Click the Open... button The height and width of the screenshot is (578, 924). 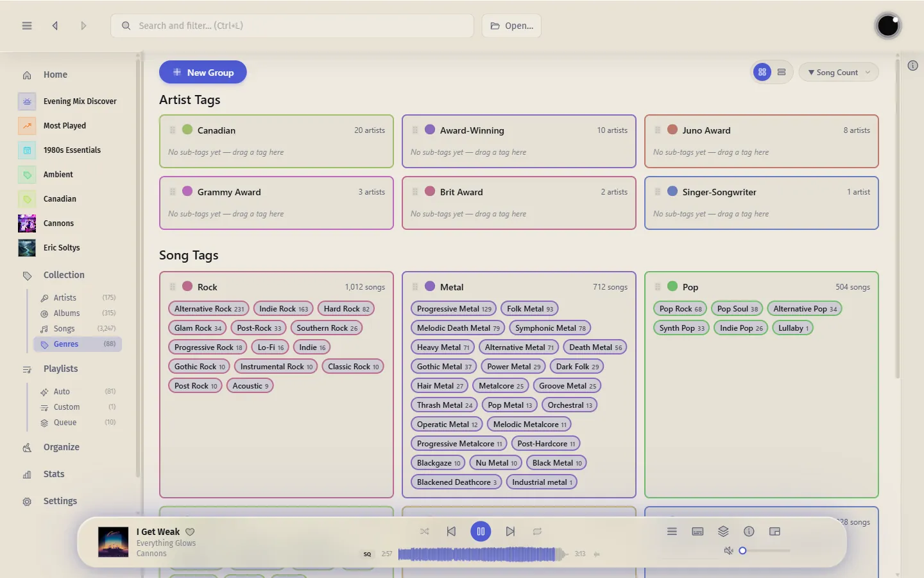[511, 26]
